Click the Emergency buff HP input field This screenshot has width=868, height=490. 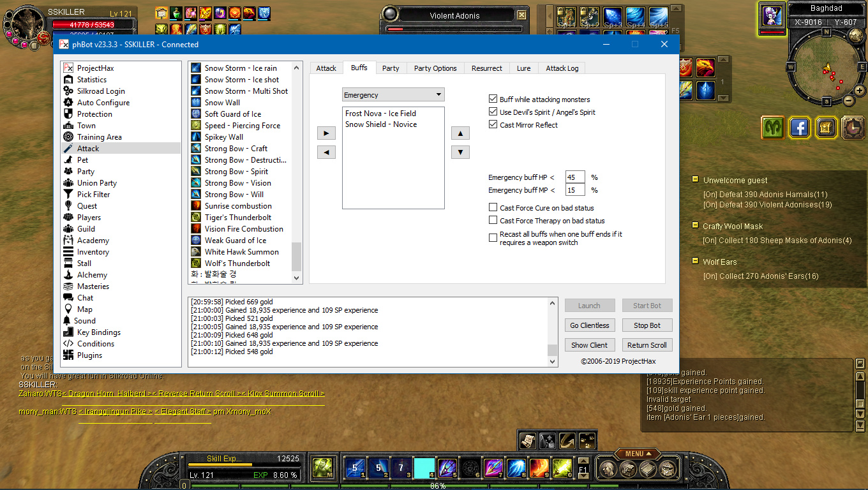click(x=575, y=177)
